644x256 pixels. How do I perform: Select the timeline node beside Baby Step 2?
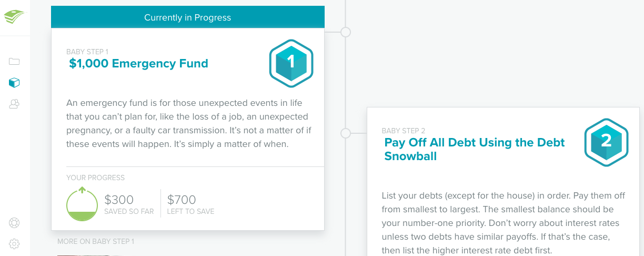[346, 133]
